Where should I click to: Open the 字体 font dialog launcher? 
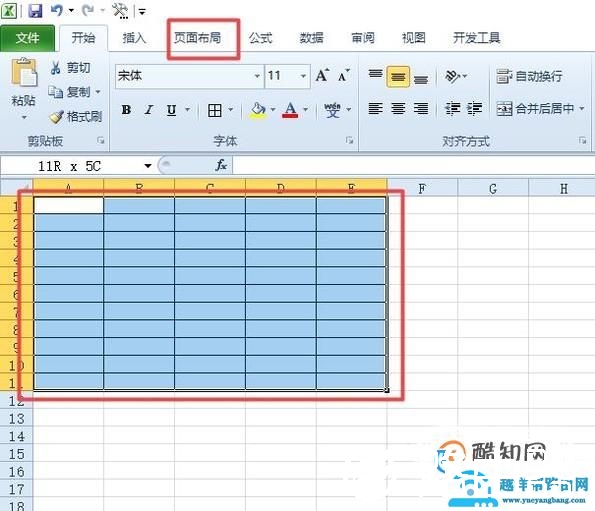349,141
